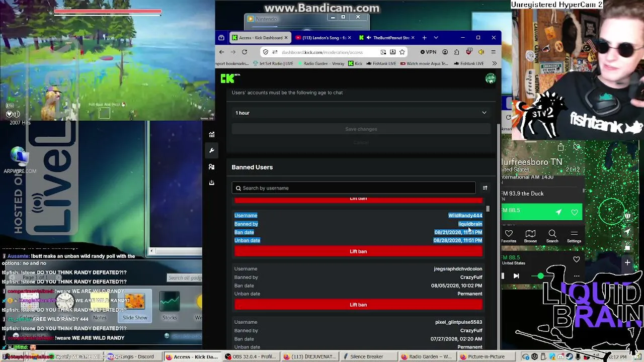This screenshot has width=644, height=362.
Task: Toggle the map lock icon in Radio Garden
Action: click(627, 247)
